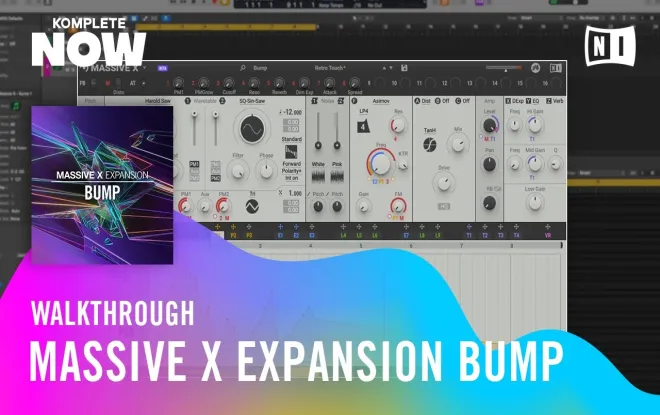Toggle Wavetable oscillator 1 on/off
The image size is (660, 415).
[188, 101]
